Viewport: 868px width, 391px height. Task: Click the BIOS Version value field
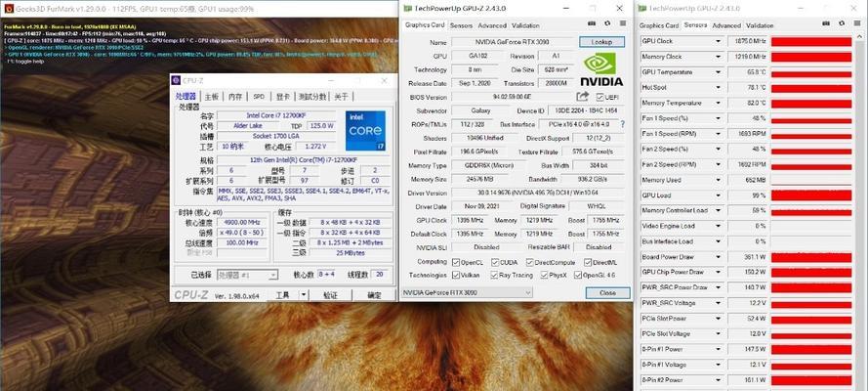(x=514, y=97)
